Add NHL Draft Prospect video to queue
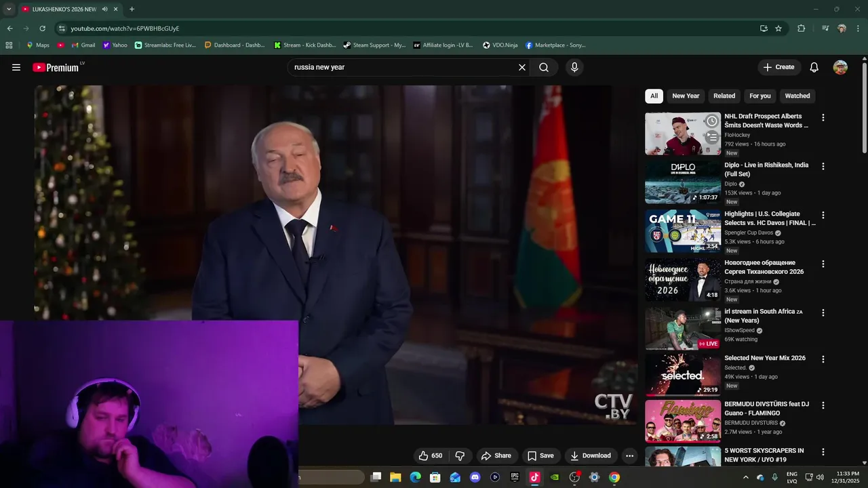 coord(711,137)
